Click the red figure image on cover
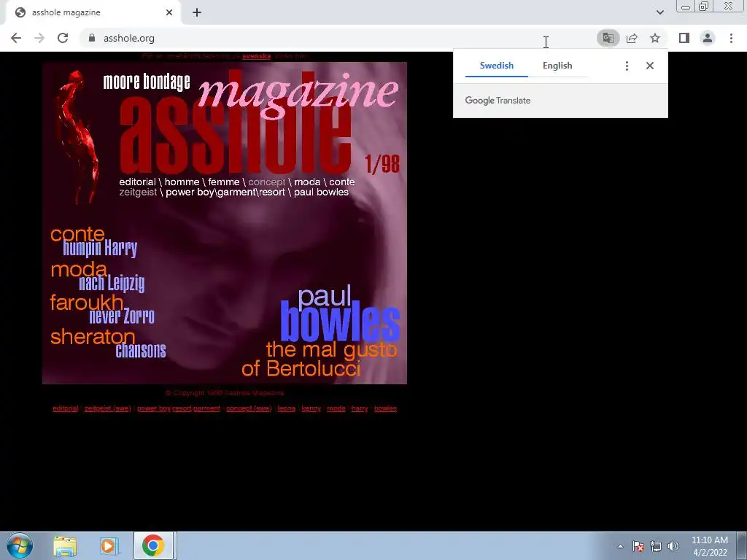Image resolution: width=747 pixels, height=560 pixels. coord(76,137)
